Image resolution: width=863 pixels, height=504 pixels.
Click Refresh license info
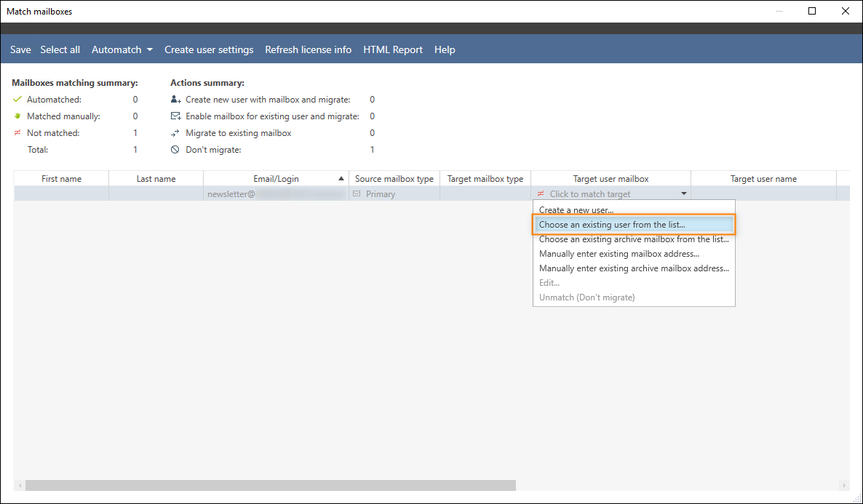tap(309, 49)
